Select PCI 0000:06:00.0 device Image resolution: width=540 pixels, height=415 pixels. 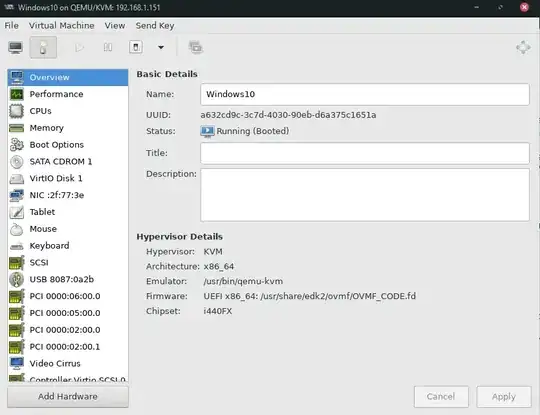click(x=68, y=297)
